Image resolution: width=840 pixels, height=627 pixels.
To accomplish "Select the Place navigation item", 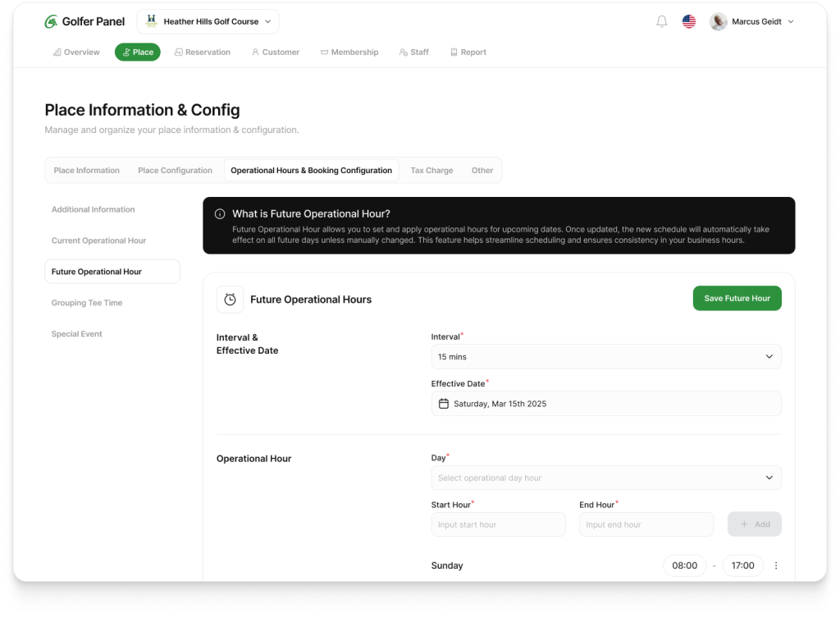I will [x=138, y=52].
